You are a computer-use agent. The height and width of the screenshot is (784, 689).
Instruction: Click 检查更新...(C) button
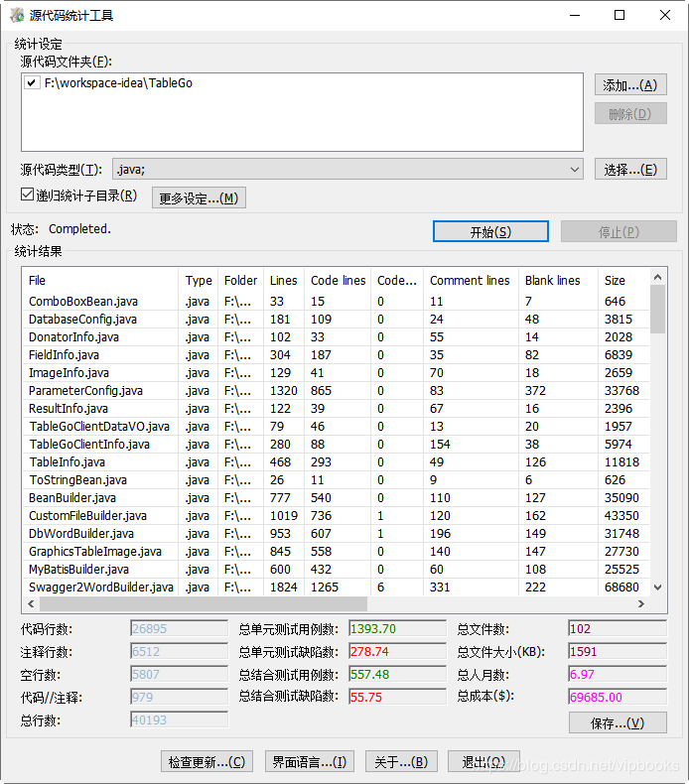[x=207, y=761]
